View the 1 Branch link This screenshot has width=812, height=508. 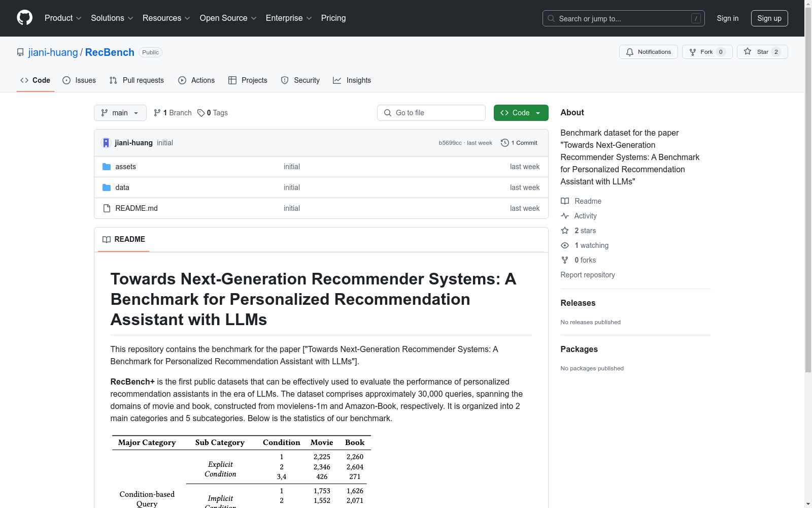[173, 113]
